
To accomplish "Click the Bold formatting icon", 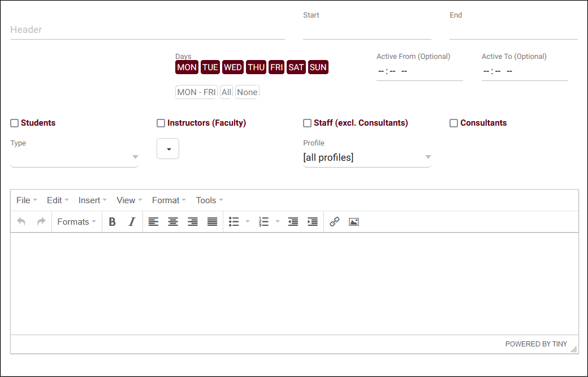I will (112, 222).
